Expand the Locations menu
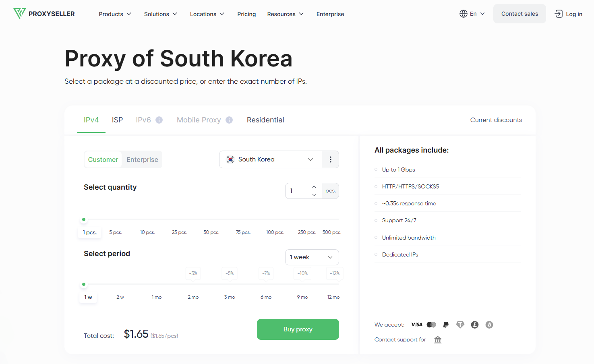 coord(207,14)
